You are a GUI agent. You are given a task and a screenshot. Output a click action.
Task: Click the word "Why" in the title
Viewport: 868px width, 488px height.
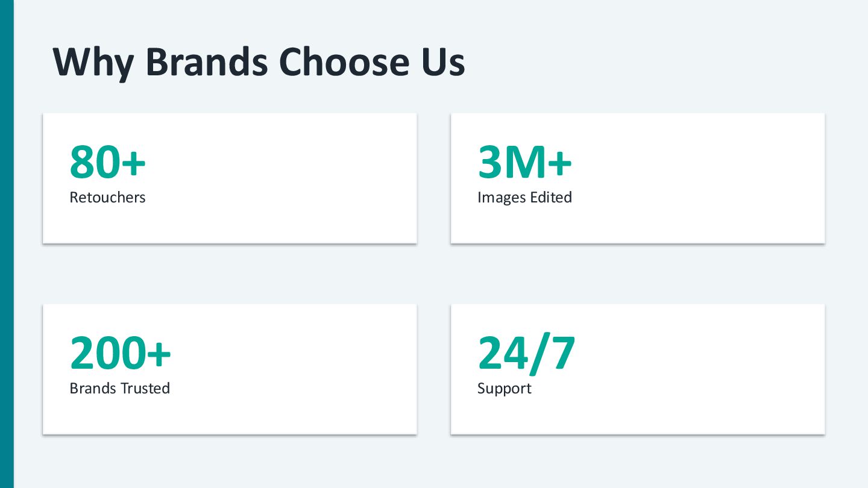pyautogui.click(x=93, y=63)
